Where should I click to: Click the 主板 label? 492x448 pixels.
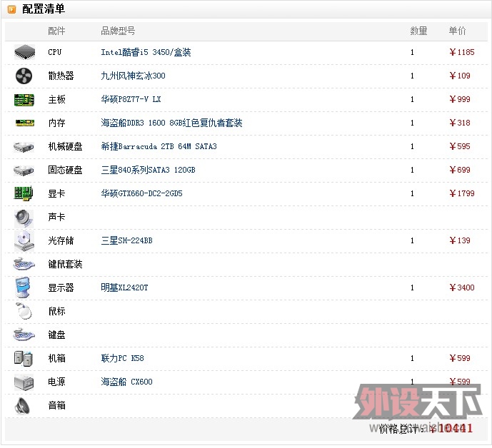pos(56,99)
